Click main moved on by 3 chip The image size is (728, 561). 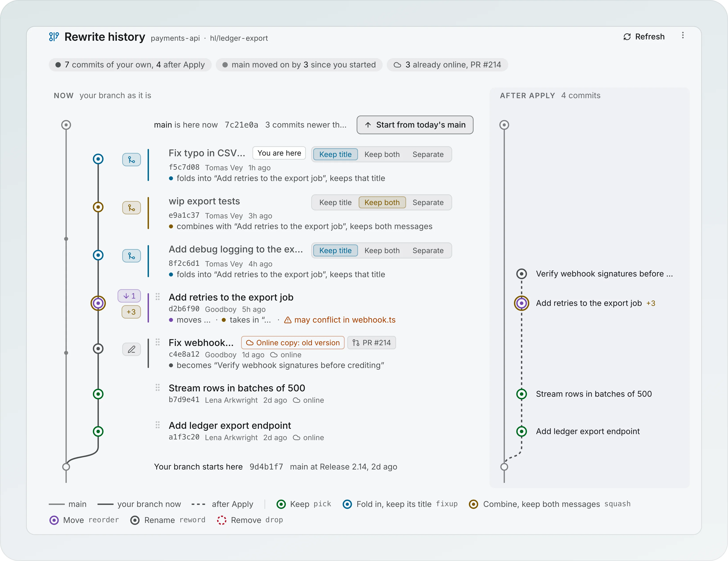click(299, 65)
